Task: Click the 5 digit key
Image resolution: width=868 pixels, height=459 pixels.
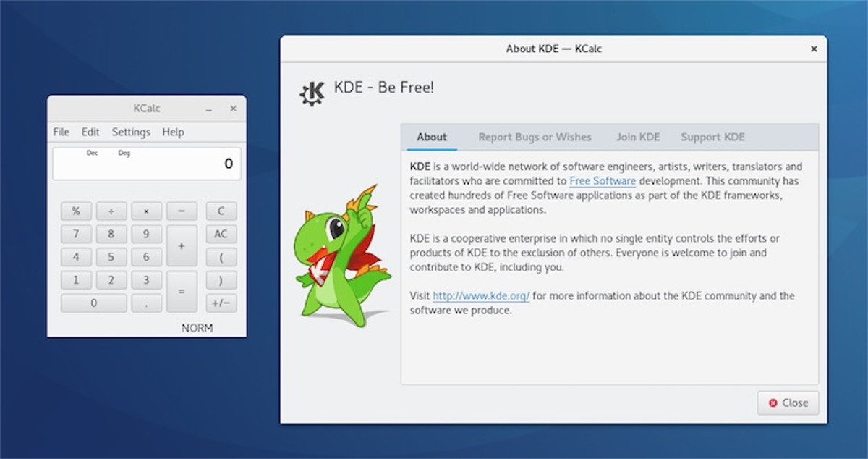Action: (111, 257)
